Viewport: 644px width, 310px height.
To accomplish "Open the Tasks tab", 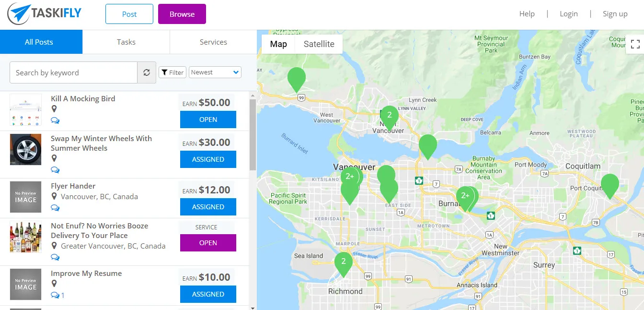I will click(x=126, y=42).
